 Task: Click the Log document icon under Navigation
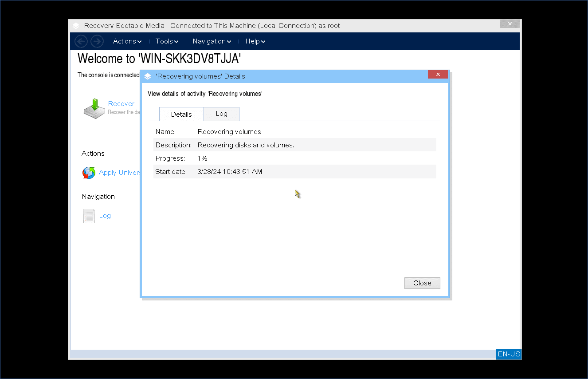[x=89, y=216]
